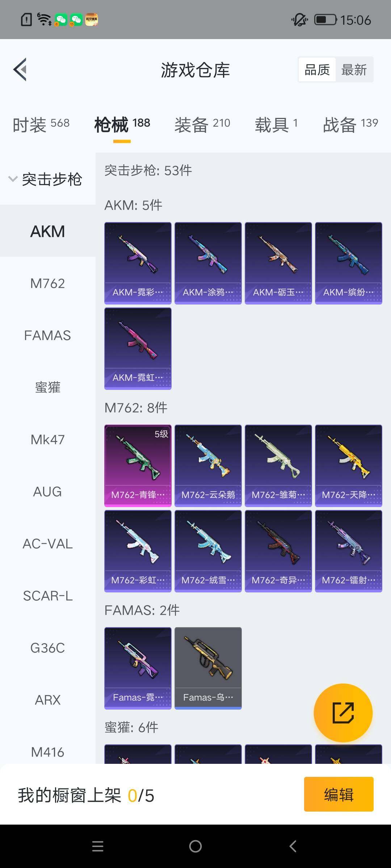Tap the Android recent apps icon
The image size is (391, 868).
coord(98,846)
